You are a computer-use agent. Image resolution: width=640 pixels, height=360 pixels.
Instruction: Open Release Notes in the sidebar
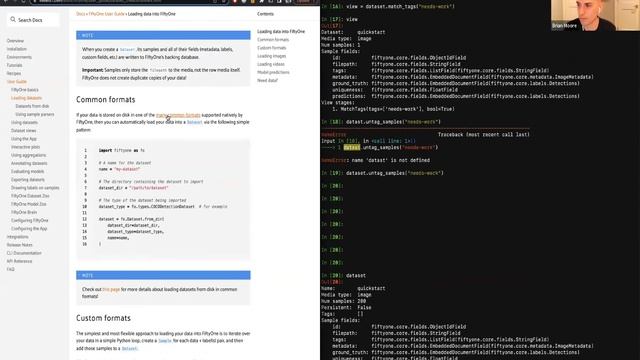20,245
